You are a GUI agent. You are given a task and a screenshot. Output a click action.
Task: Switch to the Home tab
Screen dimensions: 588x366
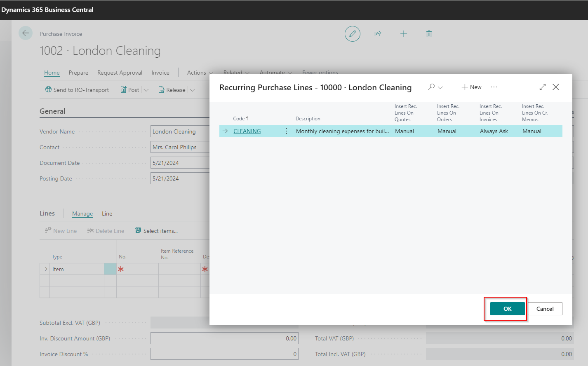pyautogui.click(x=52, y=73)
